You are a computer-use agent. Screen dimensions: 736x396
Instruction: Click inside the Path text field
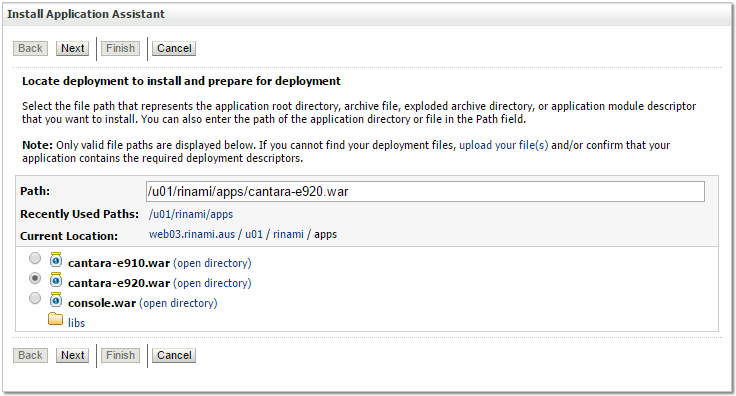(425, 191)
